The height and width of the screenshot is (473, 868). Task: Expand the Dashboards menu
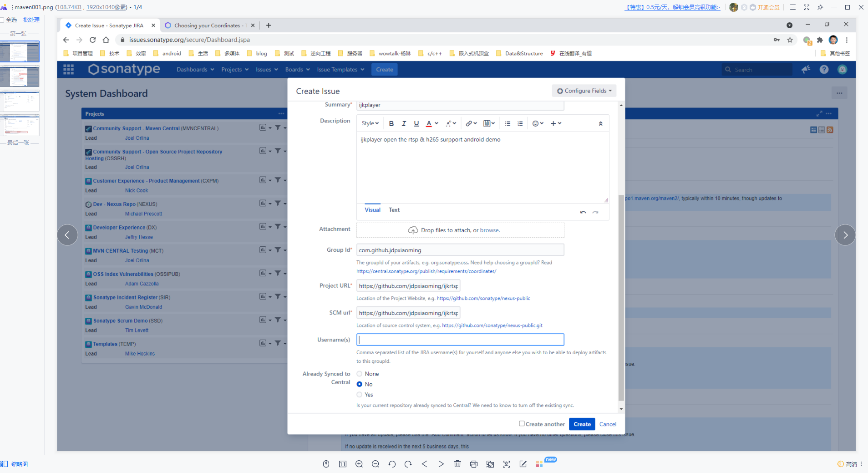click(x=195, y=70)
